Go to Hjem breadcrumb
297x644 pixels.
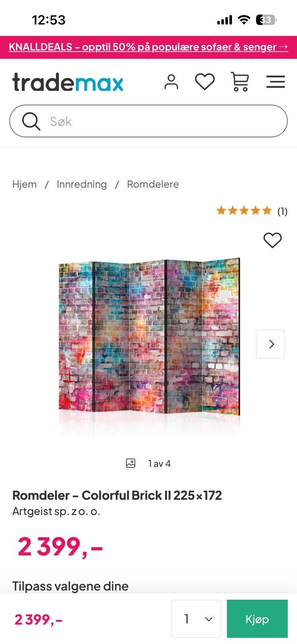click(25, 184)
